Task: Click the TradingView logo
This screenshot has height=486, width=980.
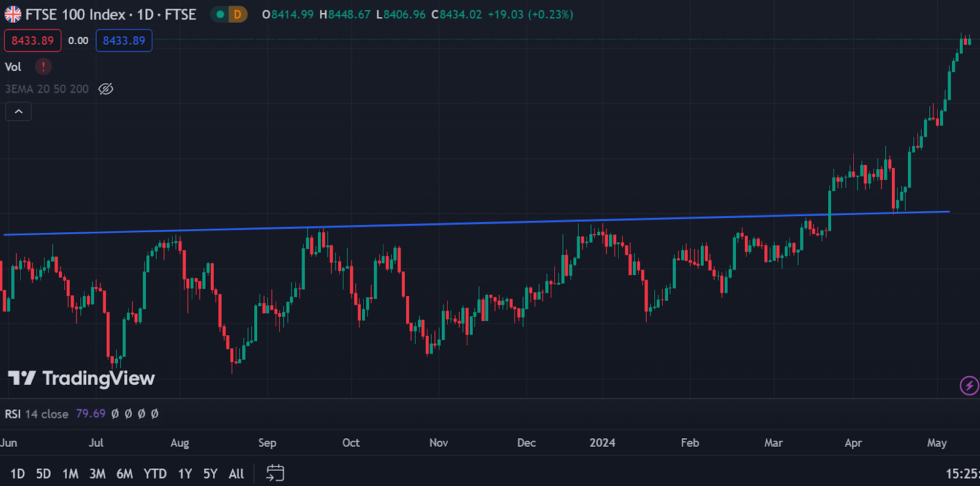Action: click(x=81, y=378)
